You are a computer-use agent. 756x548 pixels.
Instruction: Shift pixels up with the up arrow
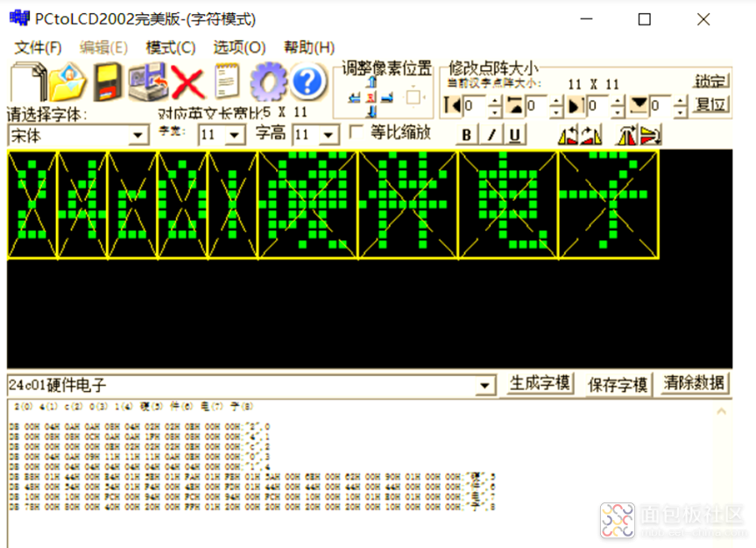click(371, 82)
